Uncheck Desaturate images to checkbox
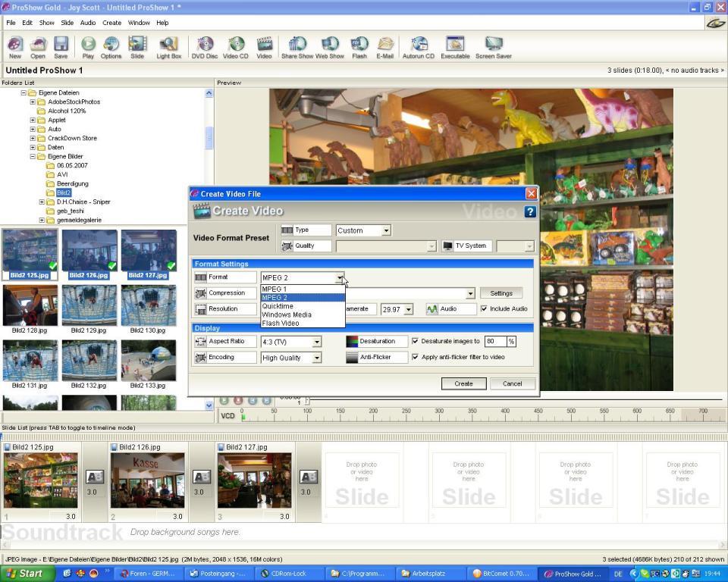728x582 pixels. pos(415,342)
